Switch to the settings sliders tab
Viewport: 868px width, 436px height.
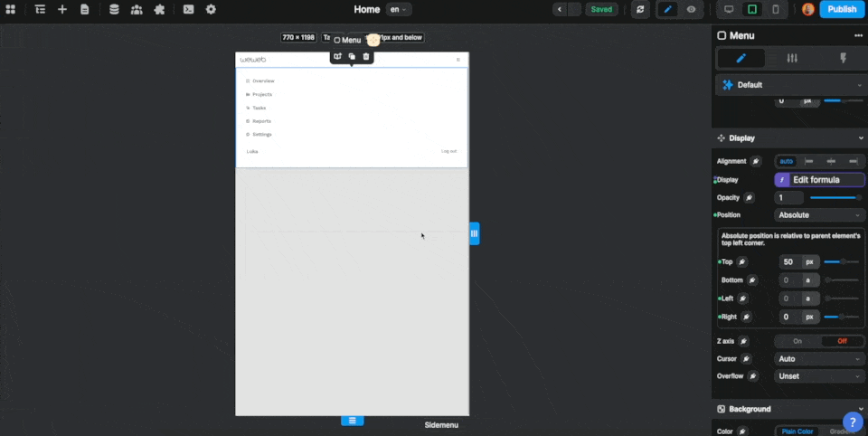(792, 58)
